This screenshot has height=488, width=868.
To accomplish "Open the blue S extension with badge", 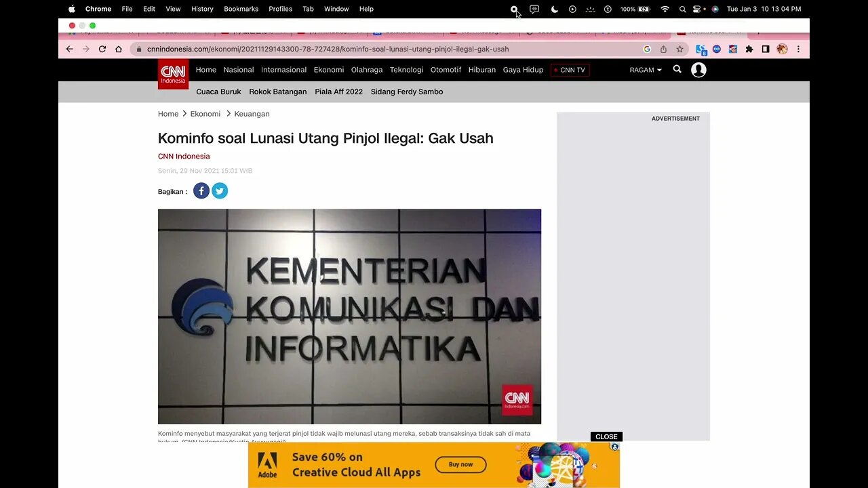I will click(701, 49).
